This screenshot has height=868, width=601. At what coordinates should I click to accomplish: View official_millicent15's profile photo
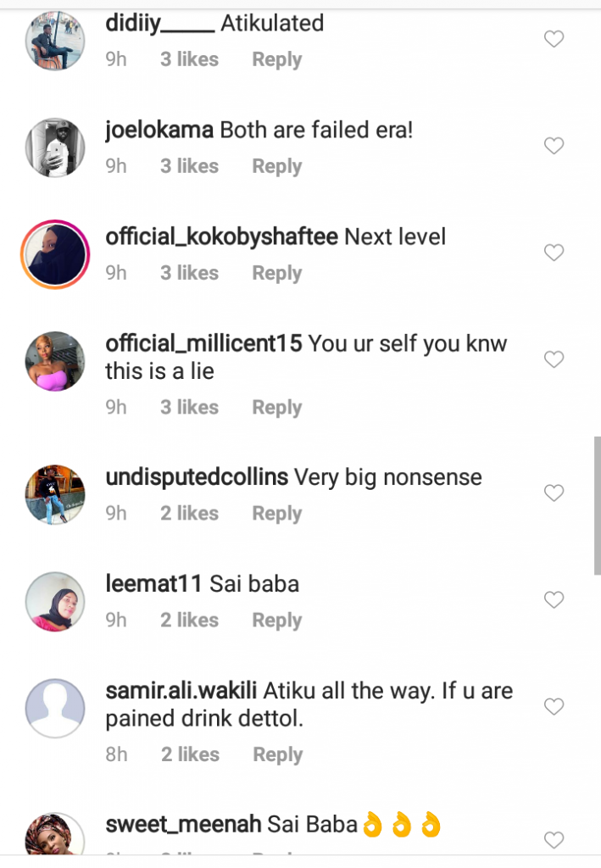[55, 361]
